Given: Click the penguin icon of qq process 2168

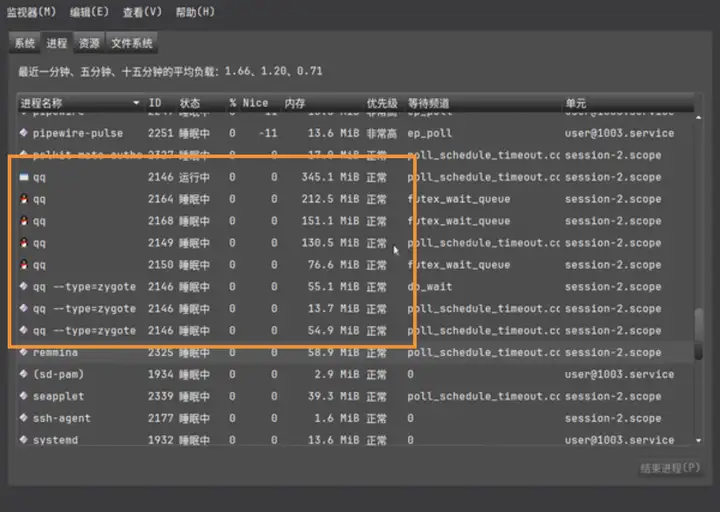Looking at the screenshot, I should [x=24, y=221].
